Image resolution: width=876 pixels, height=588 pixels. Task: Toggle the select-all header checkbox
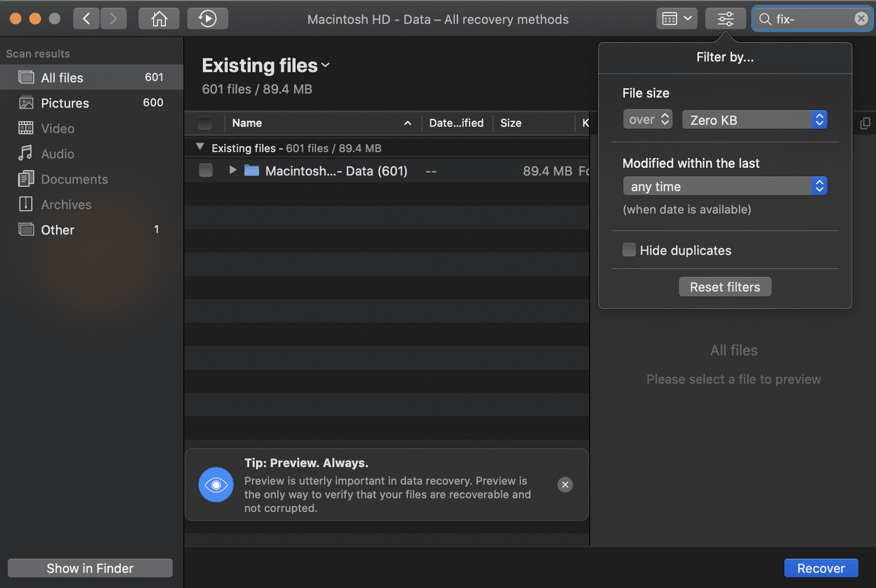(205, 123)
